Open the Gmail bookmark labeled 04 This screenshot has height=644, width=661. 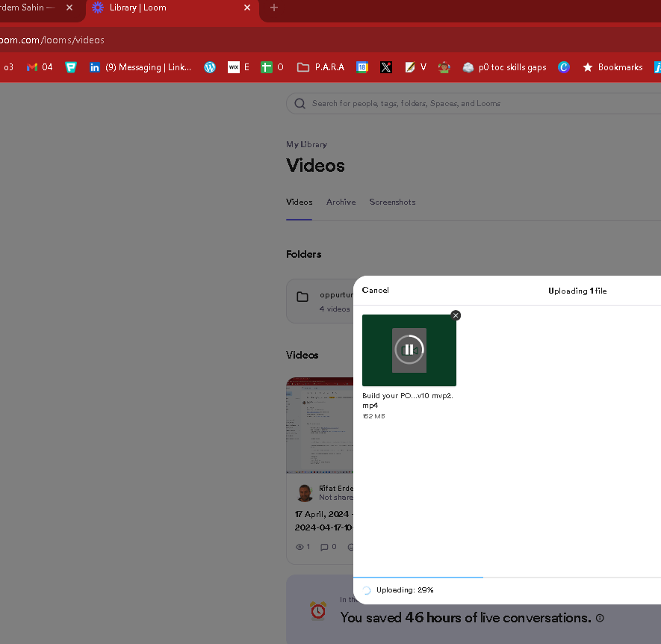(40, 67)
